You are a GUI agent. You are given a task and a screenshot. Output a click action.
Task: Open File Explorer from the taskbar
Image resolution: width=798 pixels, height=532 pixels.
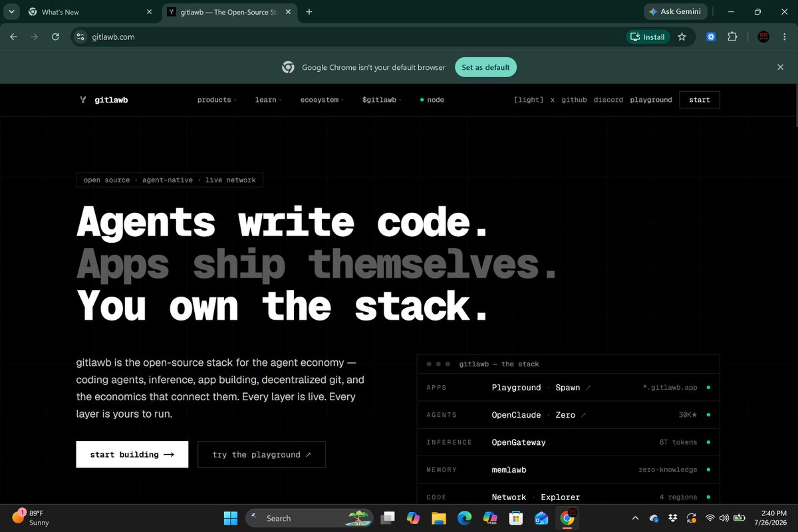coord(438,518)
